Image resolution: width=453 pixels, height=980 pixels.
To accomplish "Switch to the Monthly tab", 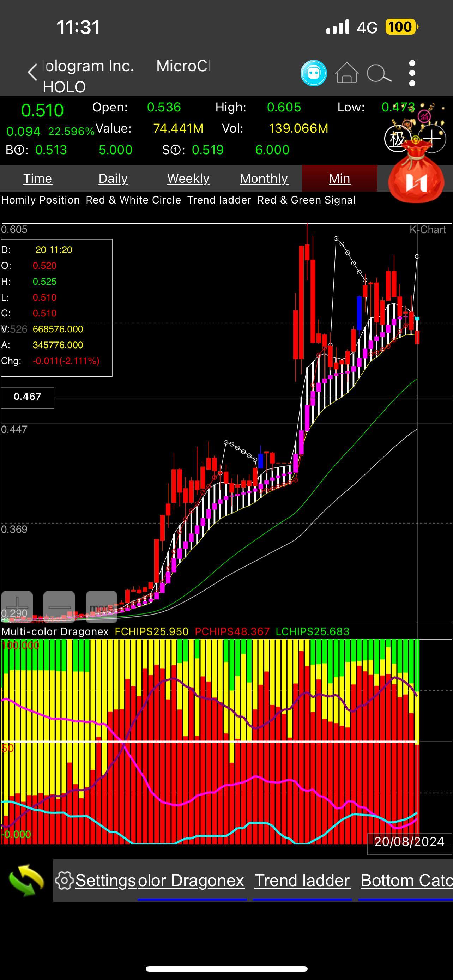I will pos(264,179).
